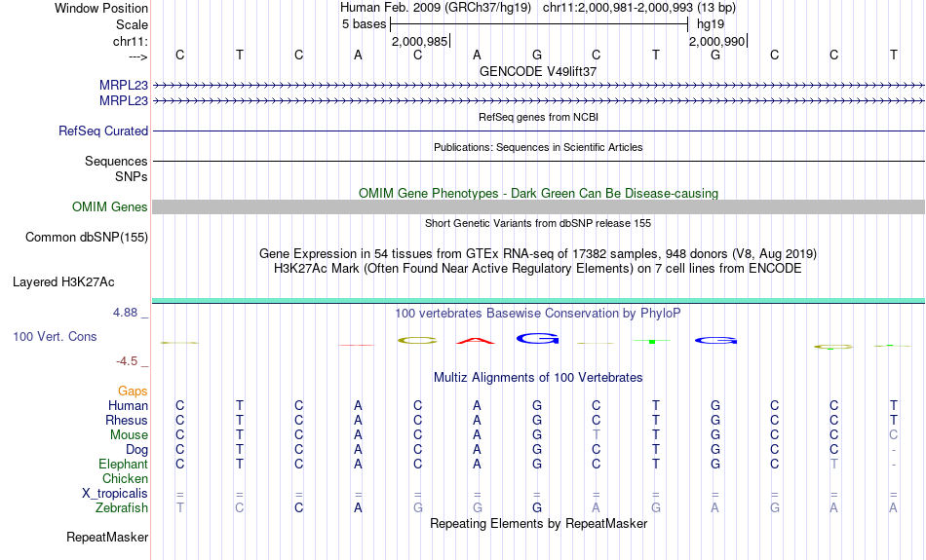The image size is (926, 560).
Task: Select the Mouse species label
Action: pos(129,435)
